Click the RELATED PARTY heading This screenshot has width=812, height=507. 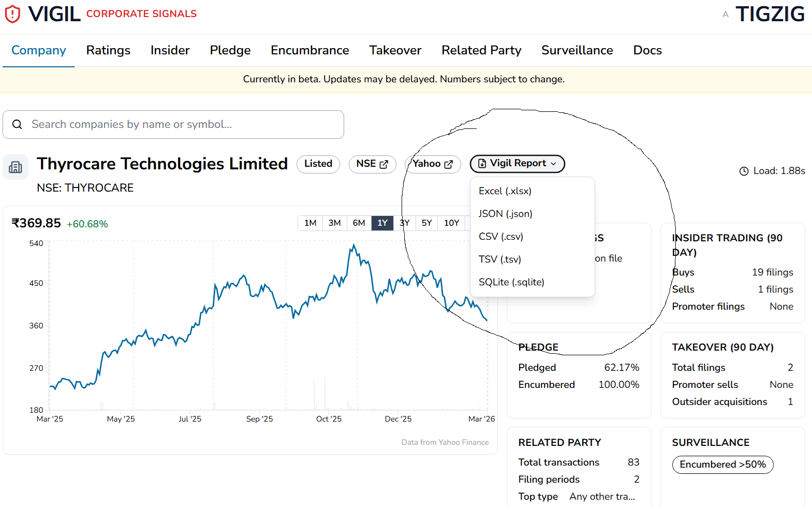(559, 443)
